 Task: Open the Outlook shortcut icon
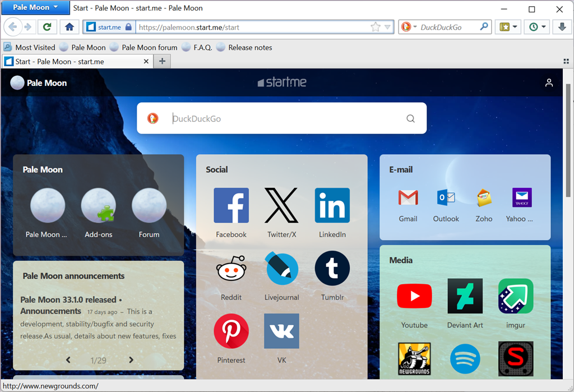tap(446, 198)
